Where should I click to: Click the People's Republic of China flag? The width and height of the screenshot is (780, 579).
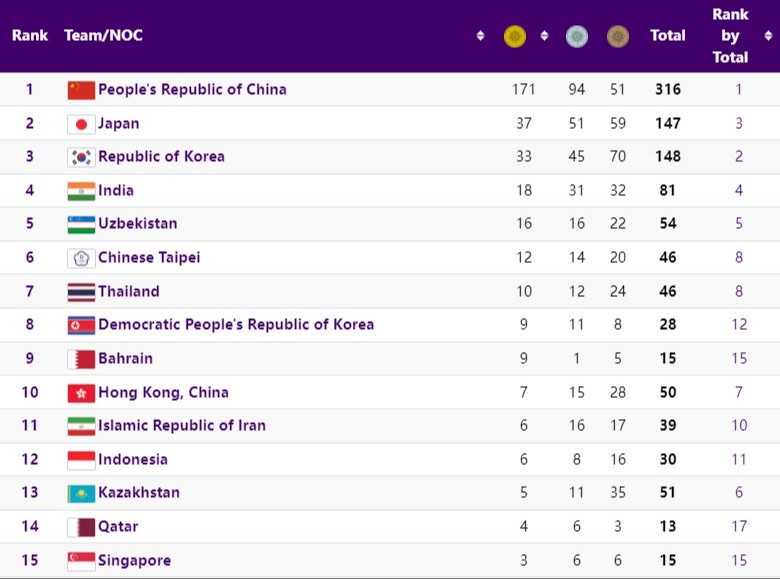pos(81,90)
